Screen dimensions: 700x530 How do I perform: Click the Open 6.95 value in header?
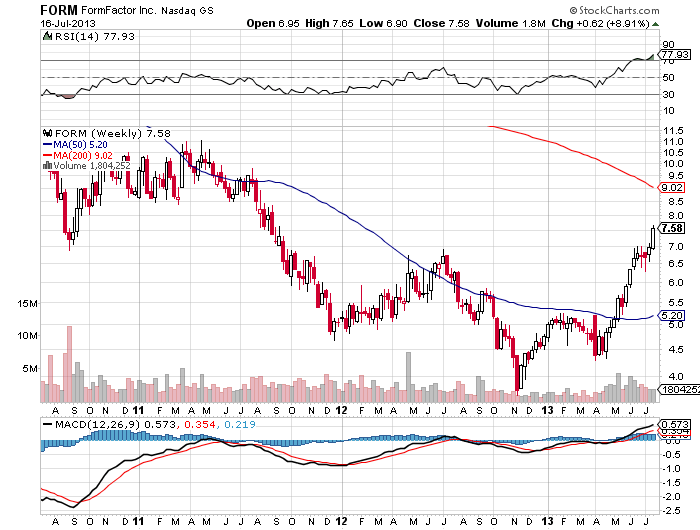pos(273,23)
